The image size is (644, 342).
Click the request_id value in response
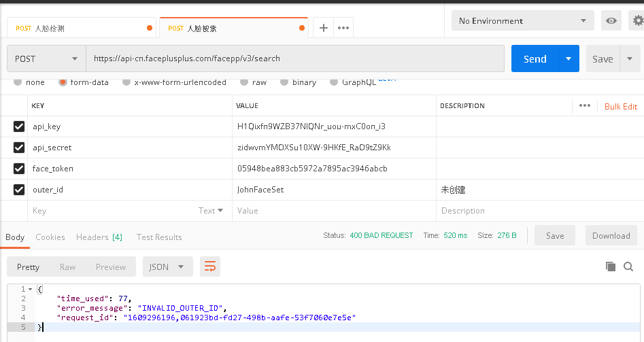(239, 318)
